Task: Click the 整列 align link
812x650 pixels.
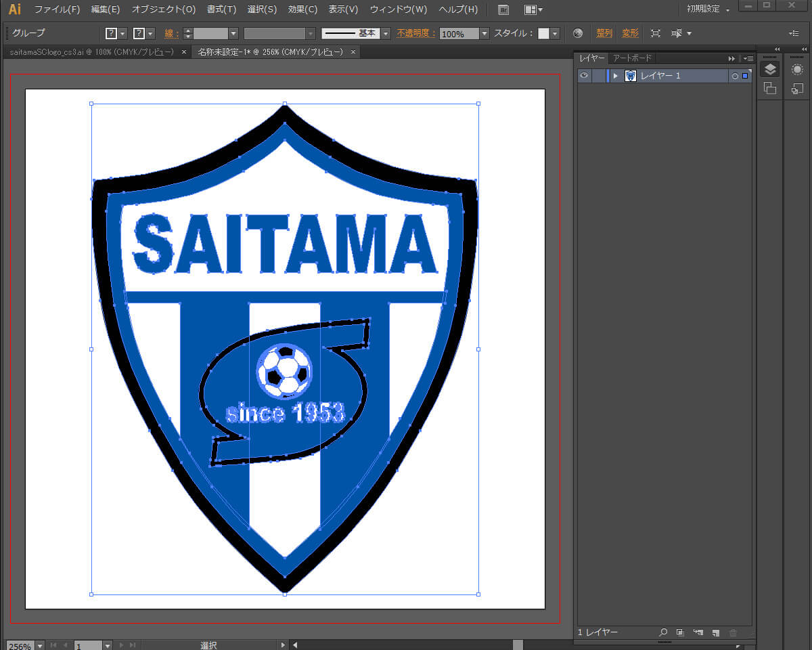Action: [604, 33]
